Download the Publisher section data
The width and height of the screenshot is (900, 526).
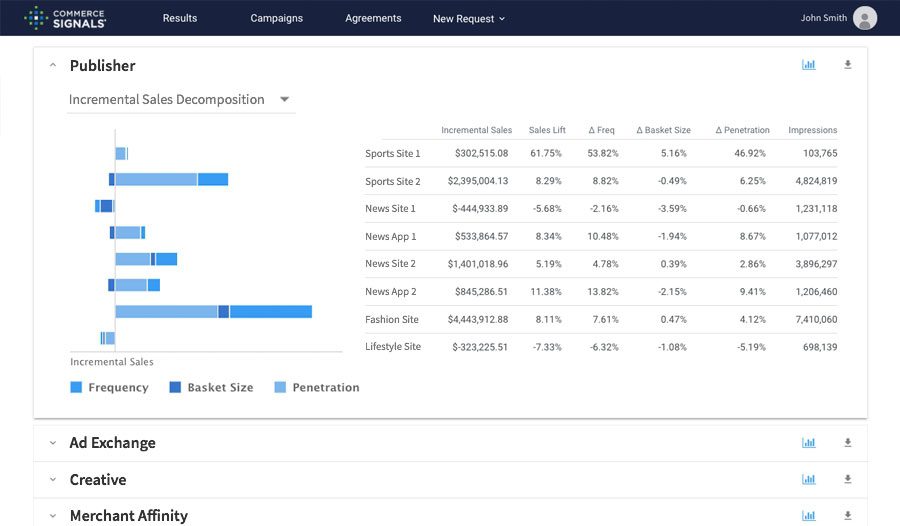[x=848, y=65]
